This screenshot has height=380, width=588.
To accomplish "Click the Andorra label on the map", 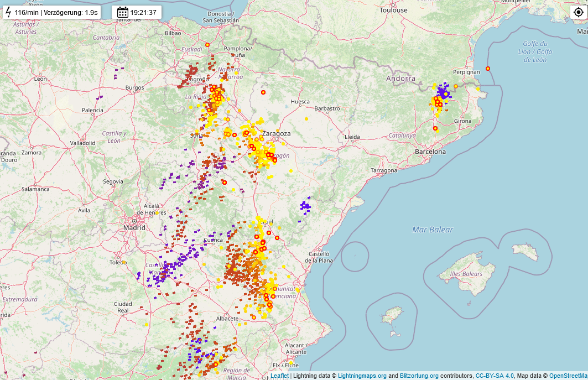I will tap(400, 79).
